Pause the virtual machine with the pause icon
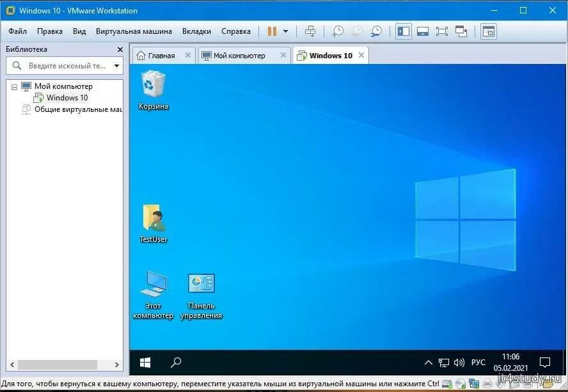This screenshot has width=568, height=392. pyautogui.click(x=272, y=31)
